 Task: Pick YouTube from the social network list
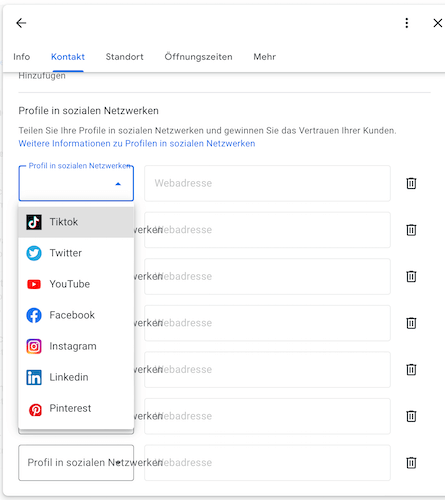pyautogui.click(x=76, y=284)
